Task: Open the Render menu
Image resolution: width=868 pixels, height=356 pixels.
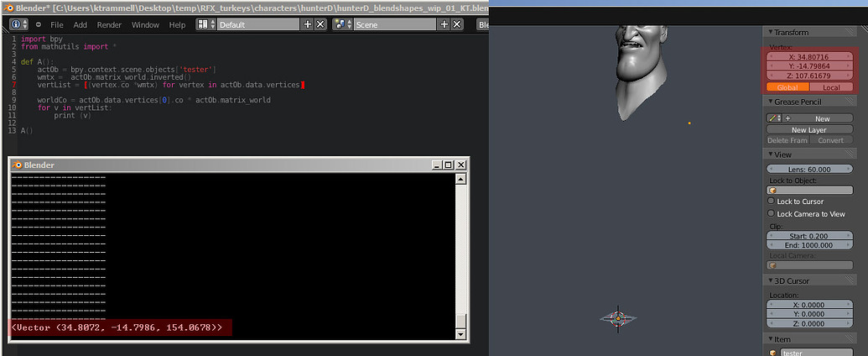Action: click(x=110, y=24)
